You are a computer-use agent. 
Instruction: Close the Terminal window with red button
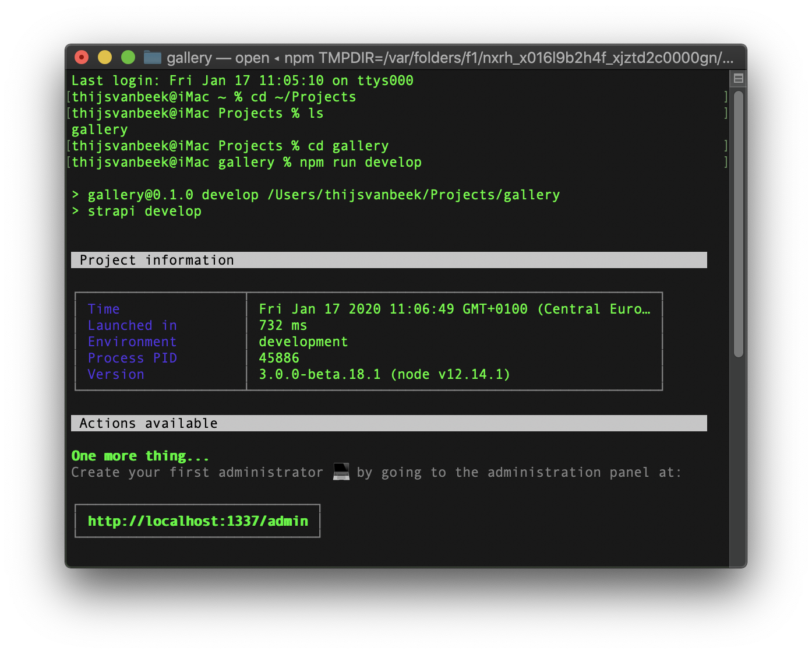82,57
